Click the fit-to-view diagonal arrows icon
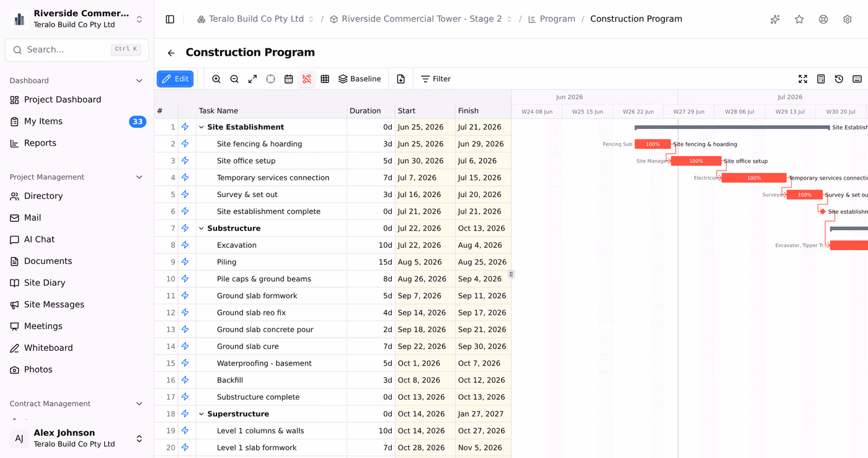This screenshot has height=458, width=868. [x=252, y=79]
